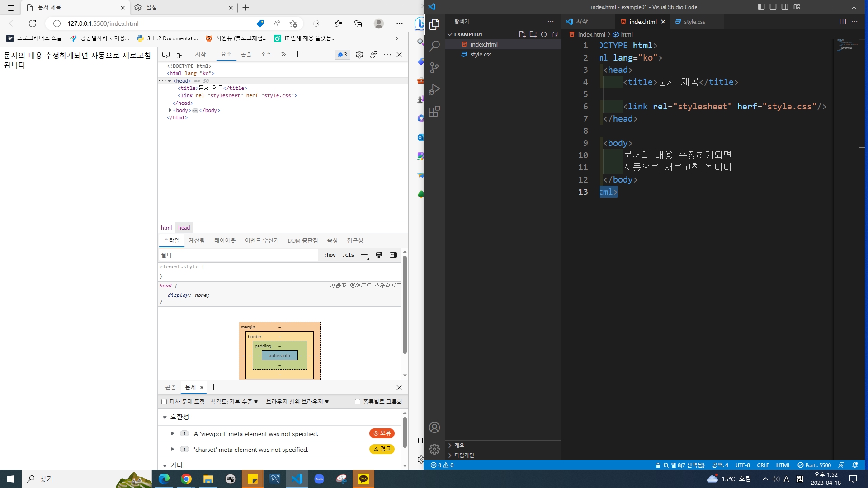Collapse all folders in explorer

coord(555,34)
